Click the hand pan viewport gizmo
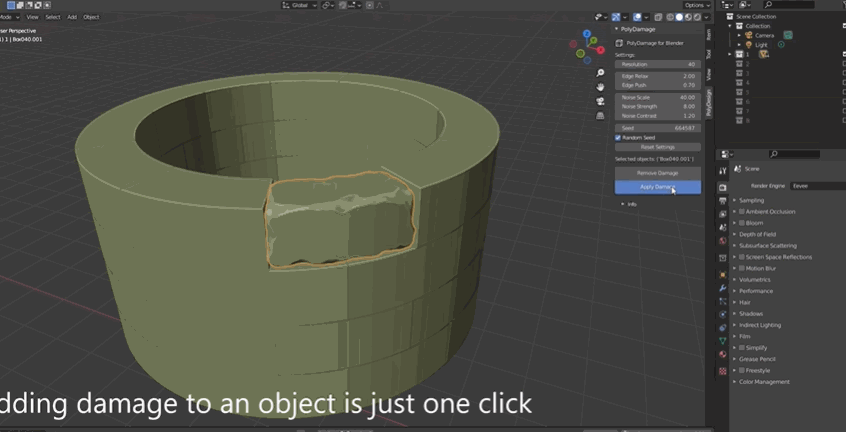The image size is (846, 432). [x=600, y=87]
